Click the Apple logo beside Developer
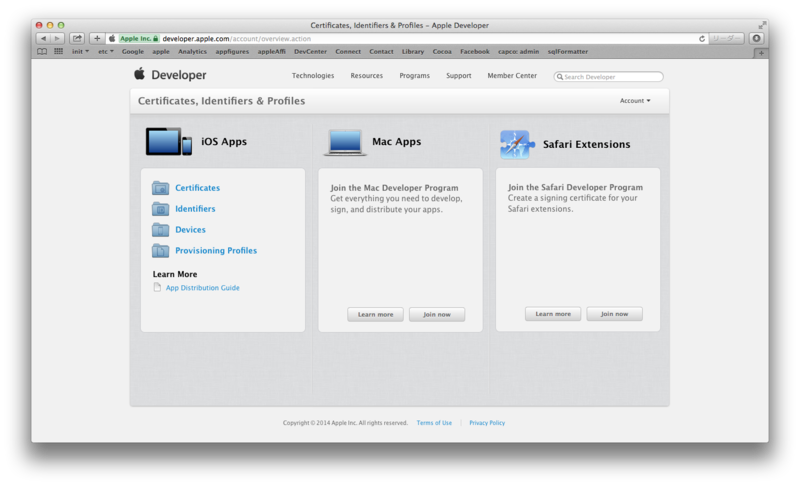This screenshot has height=486, width=800. 139,74
